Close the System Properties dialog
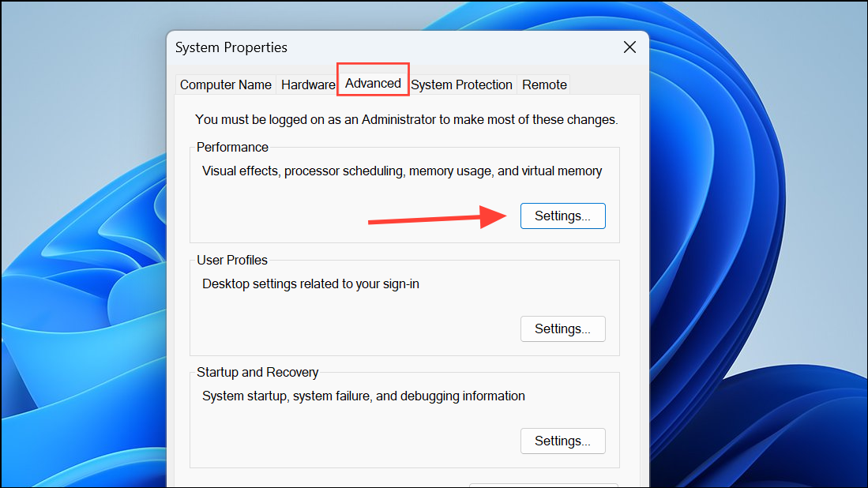Screen dimensions: 868x488 point(629,47)
